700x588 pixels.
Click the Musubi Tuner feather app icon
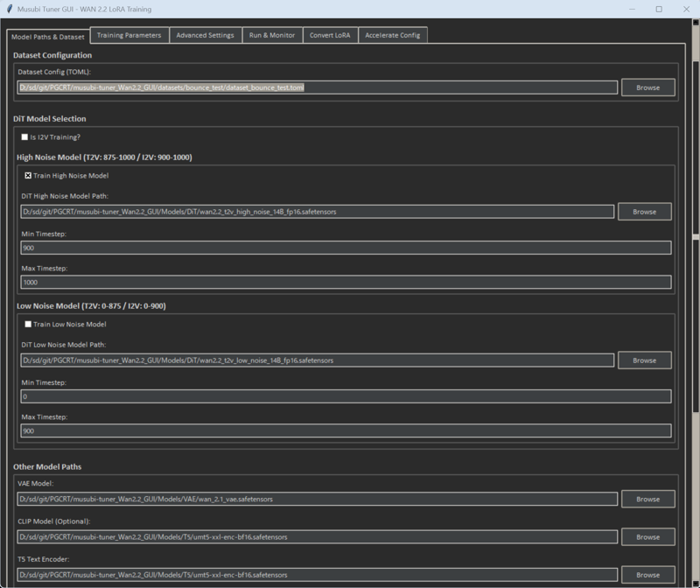coord(9,9)
